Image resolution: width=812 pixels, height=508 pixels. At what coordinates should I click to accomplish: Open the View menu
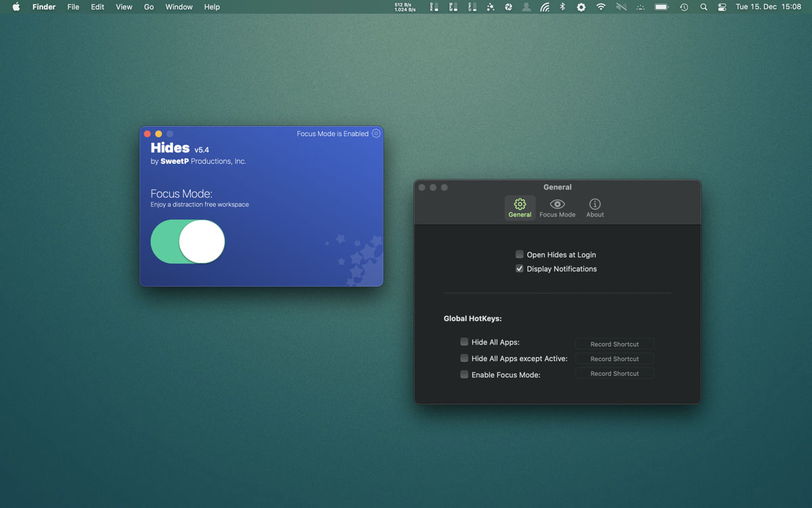click(x=124, y=7)
